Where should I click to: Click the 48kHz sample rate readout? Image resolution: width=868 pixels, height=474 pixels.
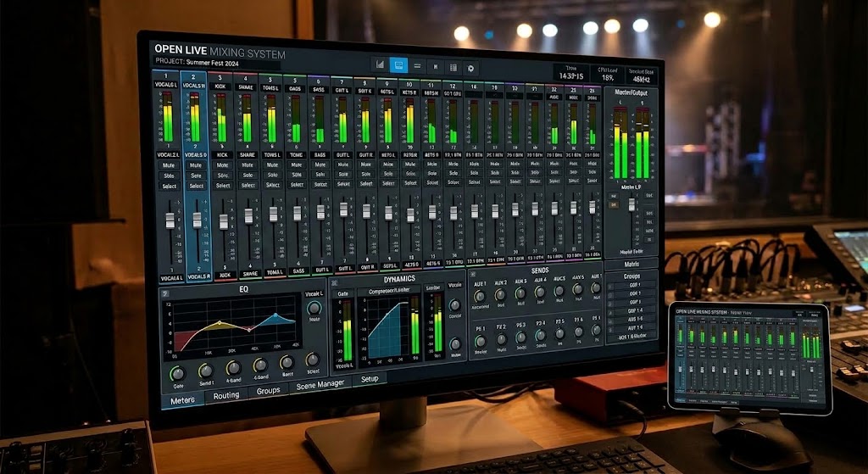pyautogui.click(x=641, y=75)
